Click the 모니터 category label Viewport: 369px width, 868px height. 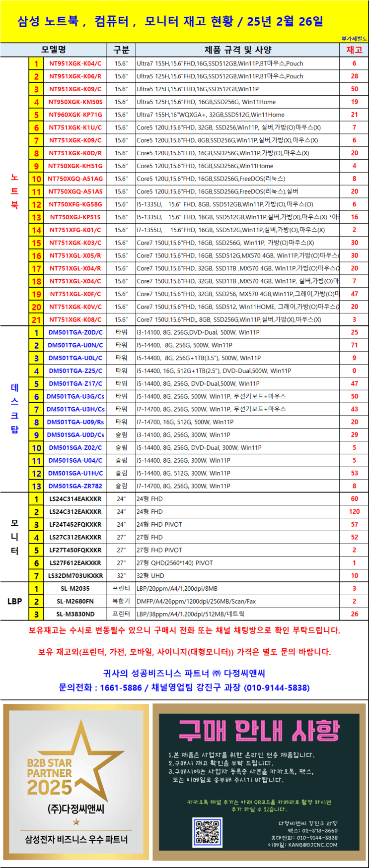(x=14, y=537)
